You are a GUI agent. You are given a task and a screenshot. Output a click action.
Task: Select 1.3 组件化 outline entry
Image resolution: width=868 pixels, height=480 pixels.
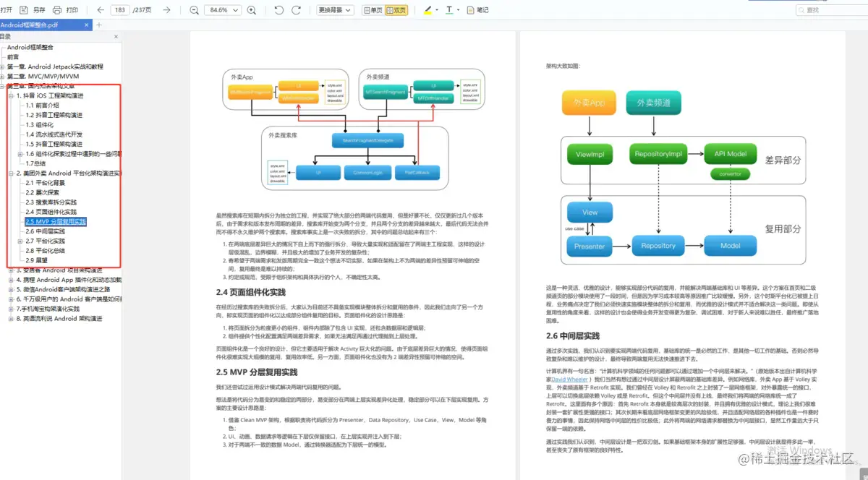coord(41,124)
